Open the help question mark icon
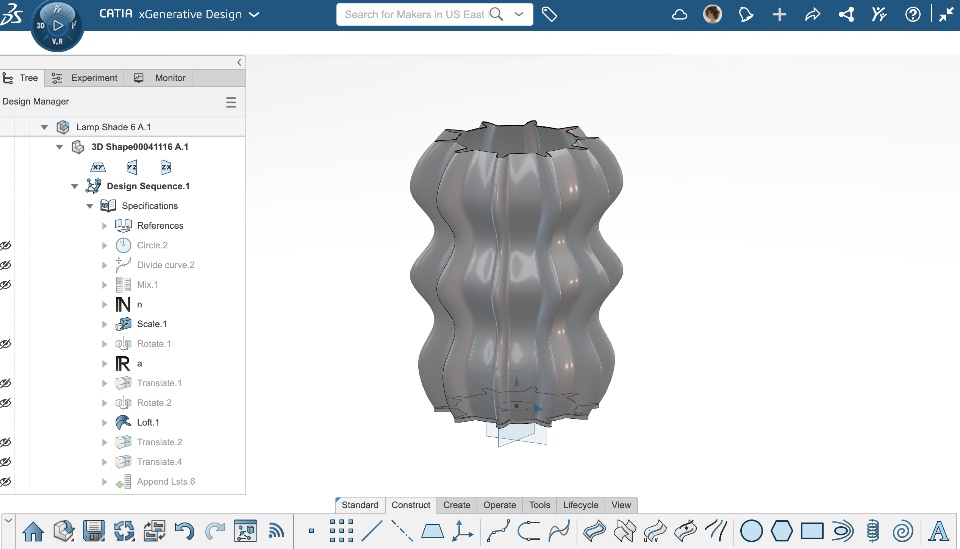Viewport: 960px width, 549px height. point(913,15)
